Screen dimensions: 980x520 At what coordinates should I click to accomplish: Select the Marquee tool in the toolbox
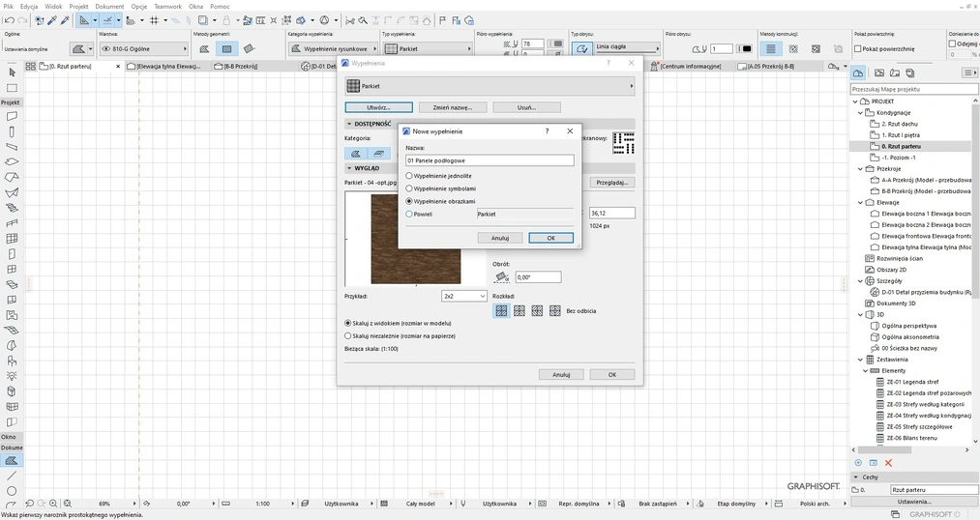(12, 88)
